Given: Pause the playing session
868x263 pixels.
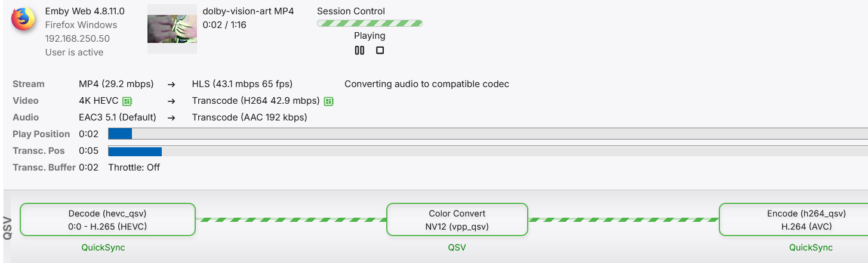Looking at the screenshot, I should [x=359, y=51].
